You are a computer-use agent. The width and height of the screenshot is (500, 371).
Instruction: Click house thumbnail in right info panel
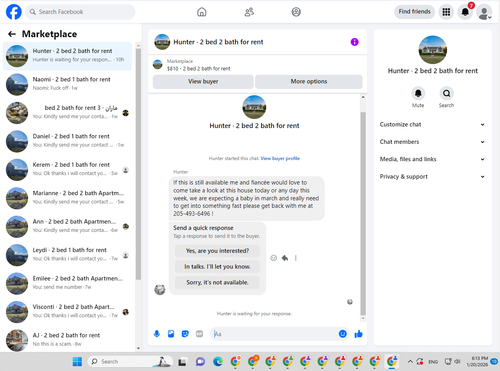(433, 50)
